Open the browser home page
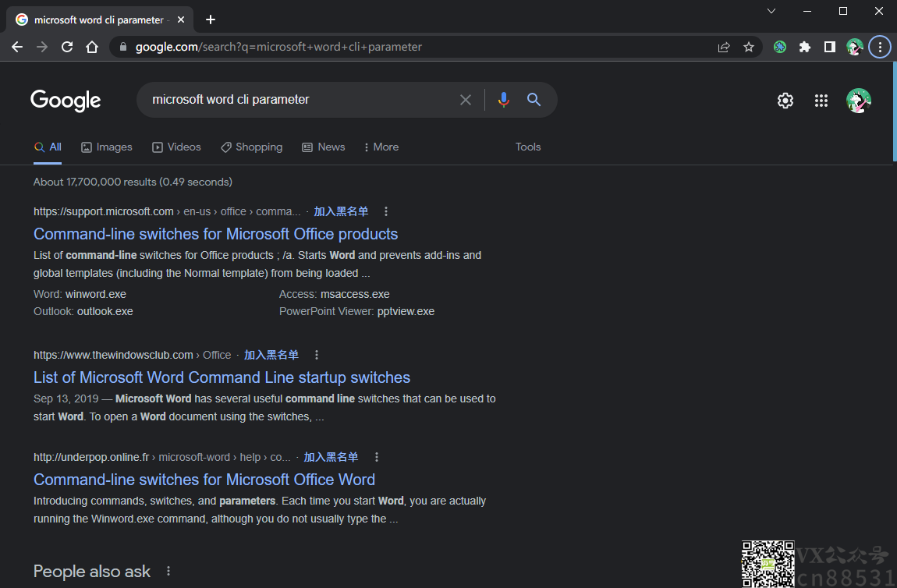The image size is (897, 588). (92, 47)
